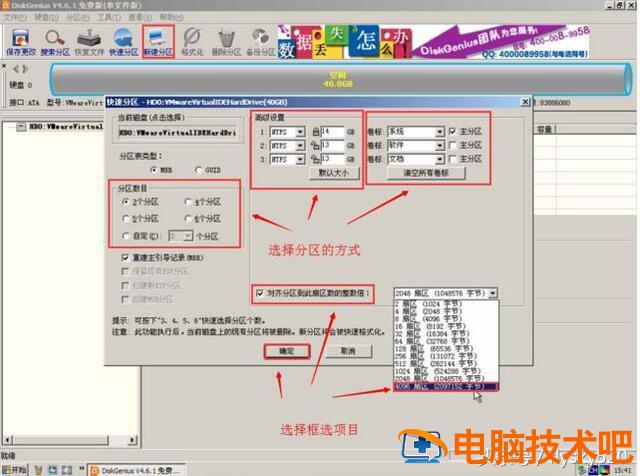
Task: Select 2048 扇区 (1048576 字节) list option
Action: pos(446,378)
